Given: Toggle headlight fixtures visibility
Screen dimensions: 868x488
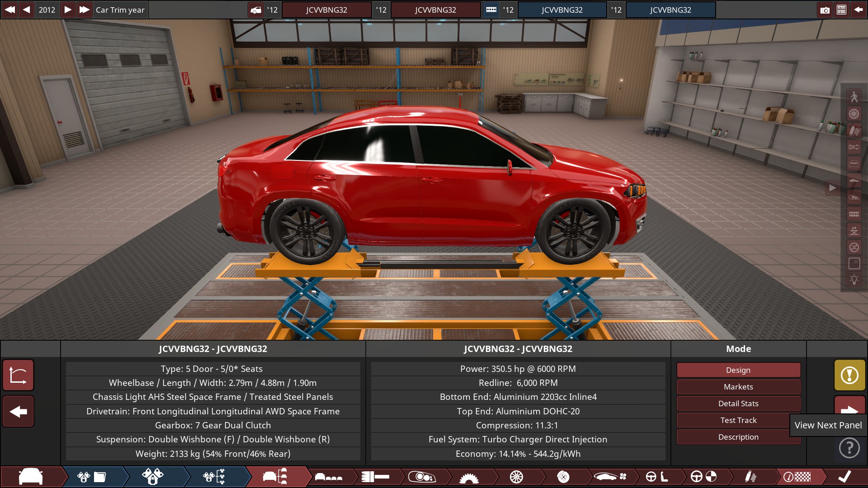Looking at the screenshot, I should pyautogui.click(x=854, y=197).
